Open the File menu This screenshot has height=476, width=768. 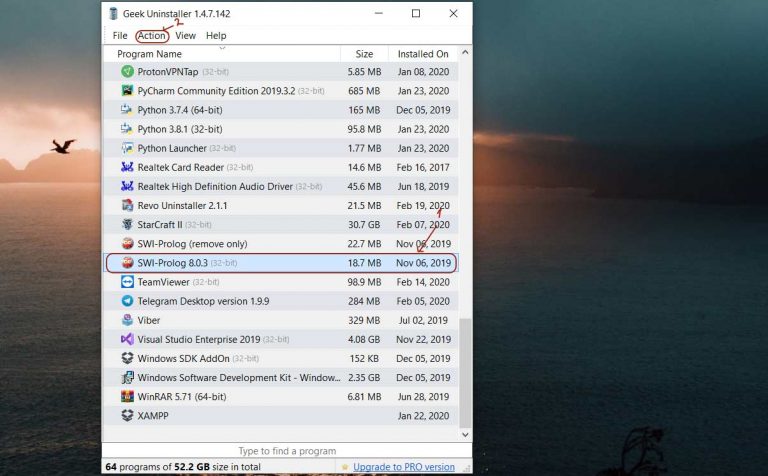click(x=120, y=36)
